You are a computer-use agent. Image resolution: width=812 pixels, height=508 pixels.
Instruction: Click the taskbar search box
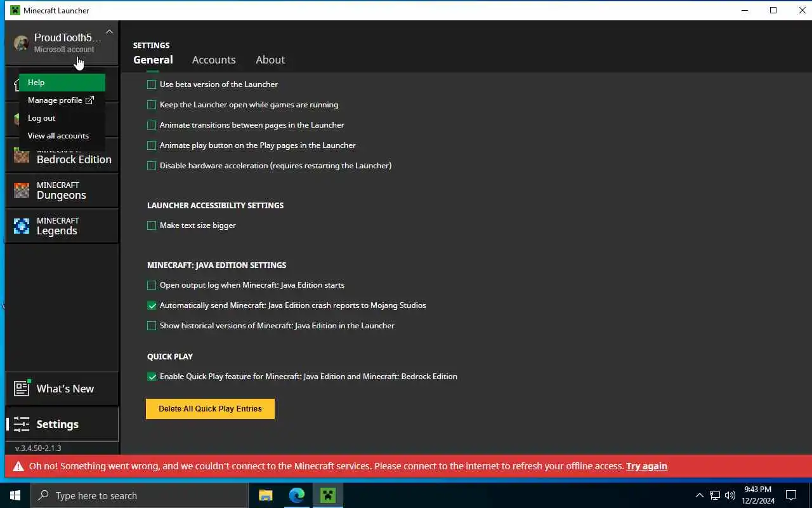point(140,496)
